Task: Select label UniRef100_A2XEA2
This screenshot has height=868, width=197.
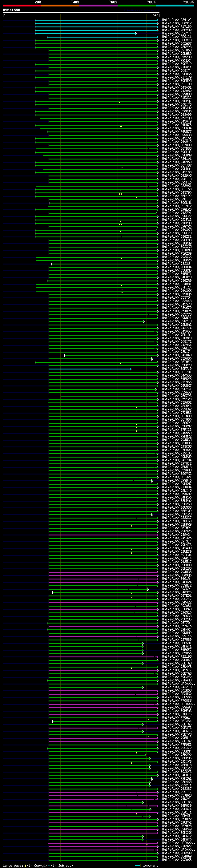Action: pos(177,410)
